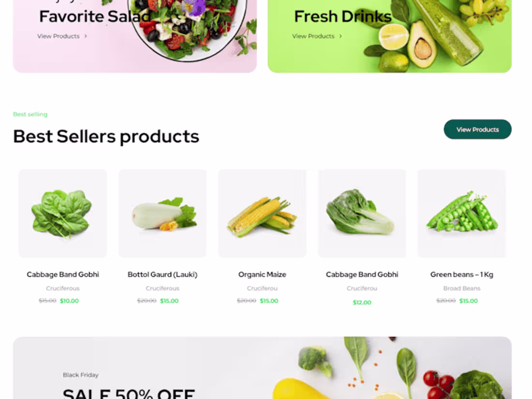
Task: Open the Bottol Gaurd (Lauki) product title
Action: pos(163,275)
